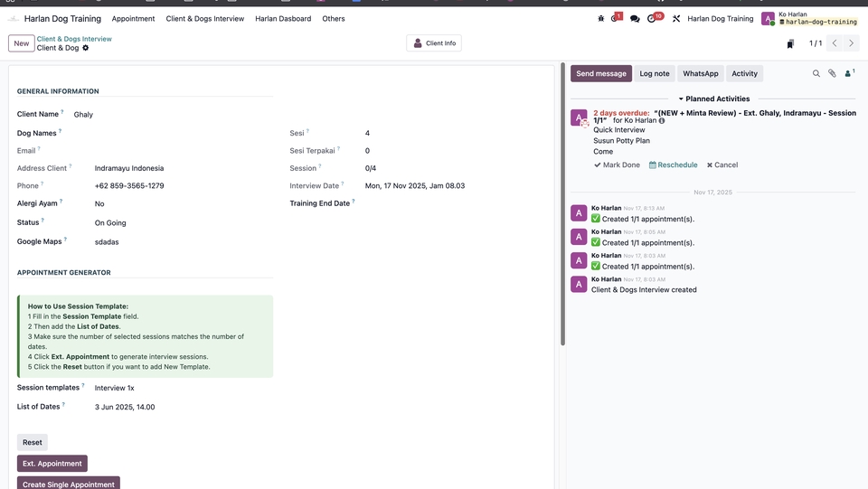Open the Activity scheduling tab
The width and height of the screenshot is (868, 489).
[744, 73]
